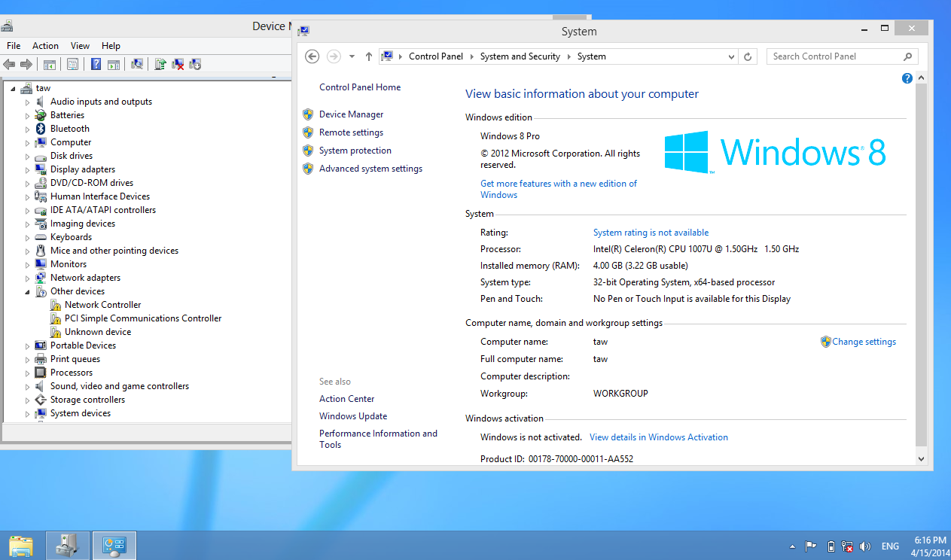Click the Forward arrow in Device Manager toolbar
Image resolution: width=951 pixels, height=560 pixels.
tap(26, 65)
